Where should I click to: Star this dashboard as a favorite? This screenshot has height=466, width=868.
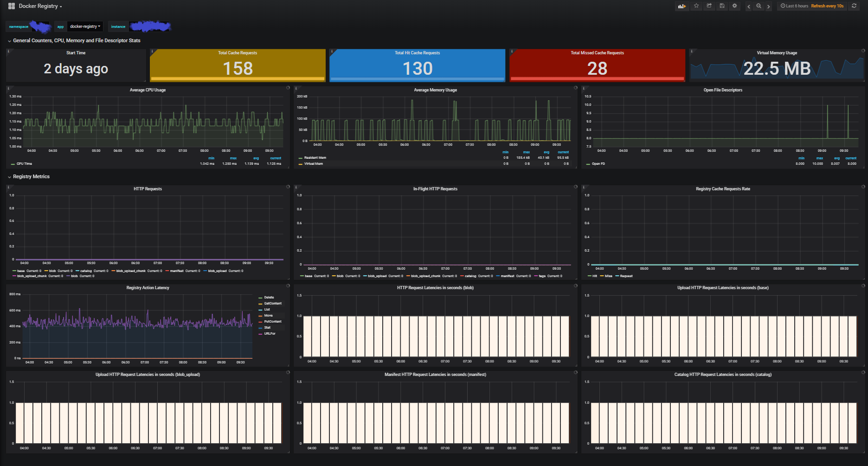(696, 6)
